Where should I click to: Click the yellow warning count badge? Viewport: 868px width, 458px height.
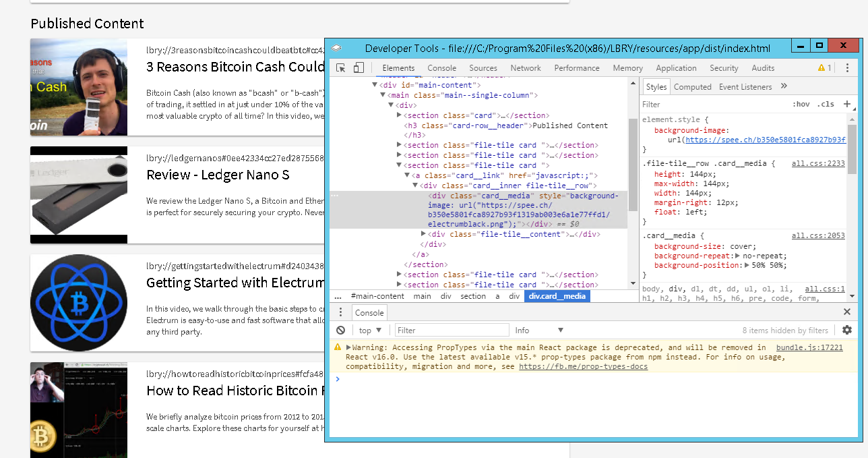click(824, 68)
